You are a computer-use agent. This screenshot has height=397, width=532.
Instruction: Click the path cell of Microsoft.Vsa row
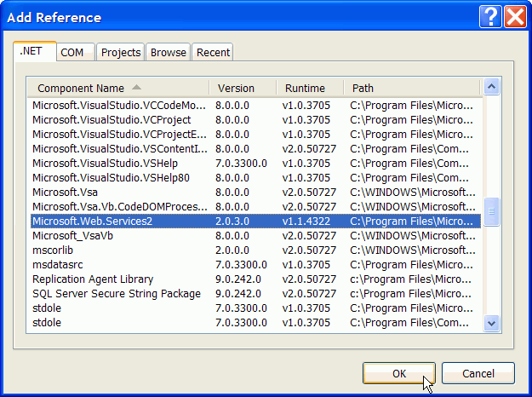click(x=413, y=193)
